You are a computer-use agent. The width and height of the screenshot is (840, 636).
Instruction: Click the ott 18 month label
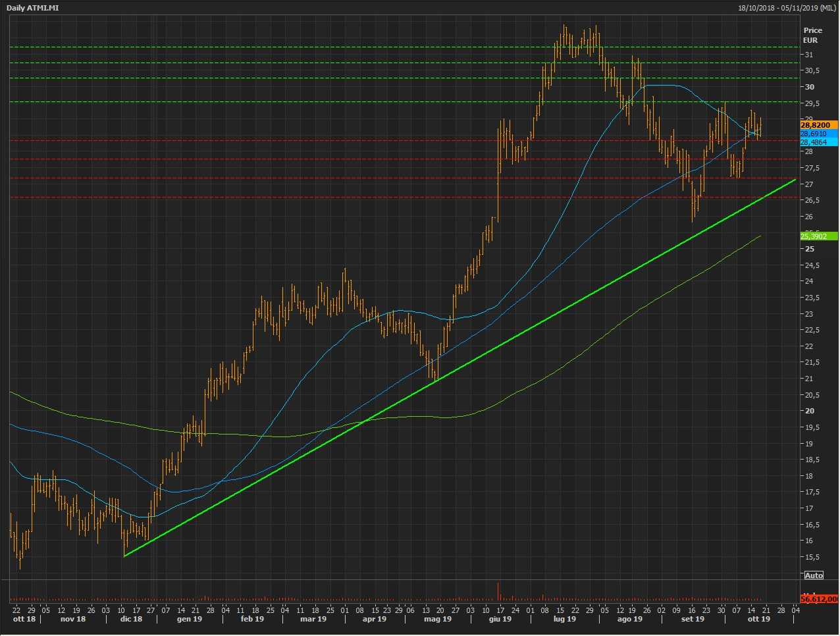[24, 619]
